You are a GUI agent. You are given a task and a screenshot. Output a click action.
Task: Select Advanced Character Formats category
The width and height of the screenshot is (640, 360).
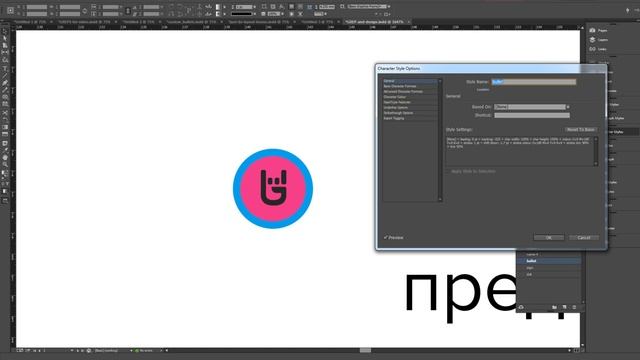(410, 91)
